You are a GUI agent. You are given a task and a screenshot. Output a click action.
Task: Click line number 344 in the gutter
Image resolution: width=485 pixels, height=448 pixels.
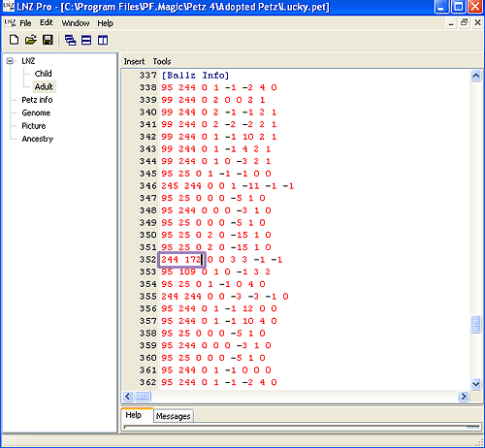pyautogui.click(x=147, y=161)
